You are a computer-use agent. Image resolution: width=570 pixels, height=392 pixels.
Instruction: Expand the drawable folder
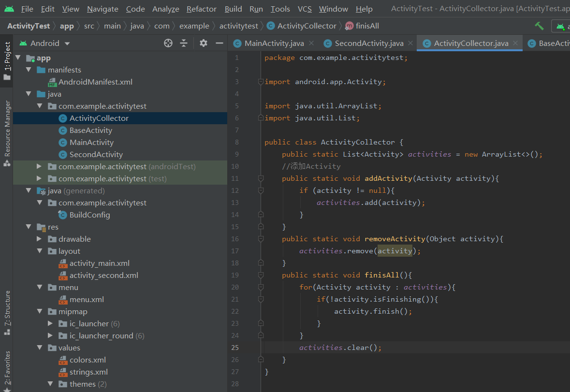(39, 239)
